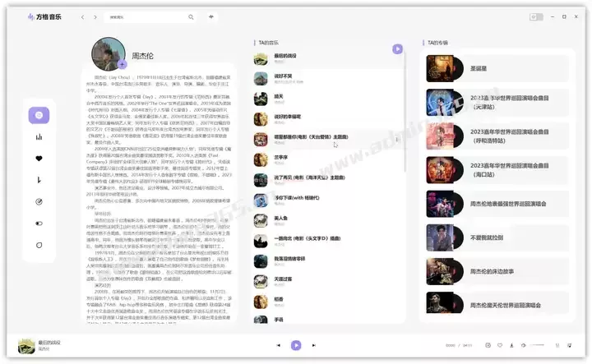
Task: Select the song 哪里都是你
Action: (328, 140)
